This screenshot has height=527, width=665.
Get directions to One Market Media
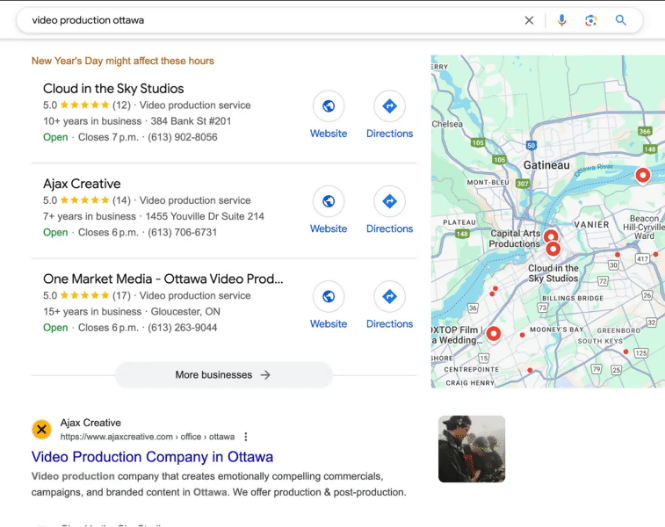coord(389,296)
